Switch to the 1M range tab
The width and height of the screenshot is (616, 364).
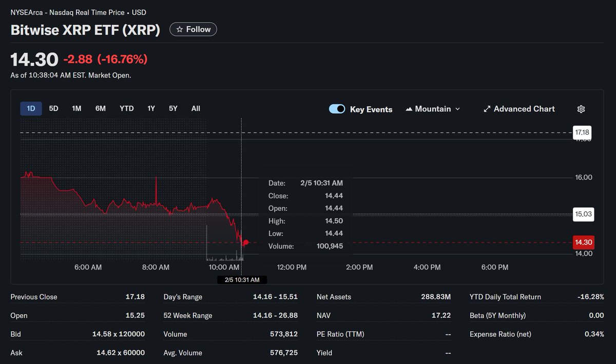[x=76, y=109]
